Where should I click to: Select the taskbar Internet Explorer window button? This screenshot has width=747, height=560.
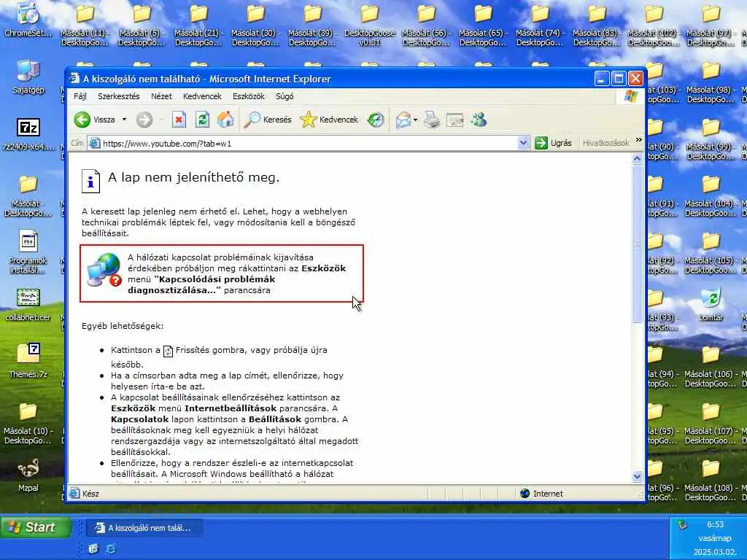pyautogui.click(x=144, y=528)
